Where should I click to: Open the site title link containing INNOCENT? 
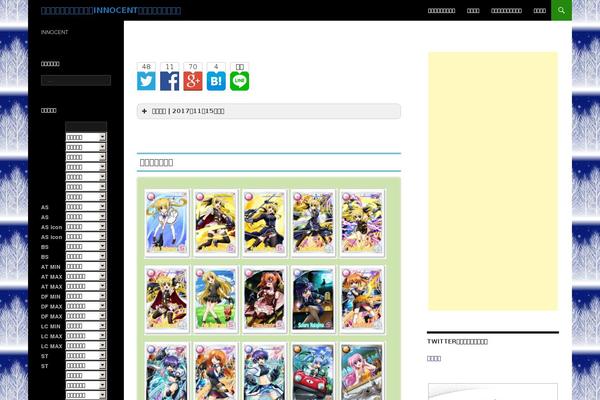111,10
